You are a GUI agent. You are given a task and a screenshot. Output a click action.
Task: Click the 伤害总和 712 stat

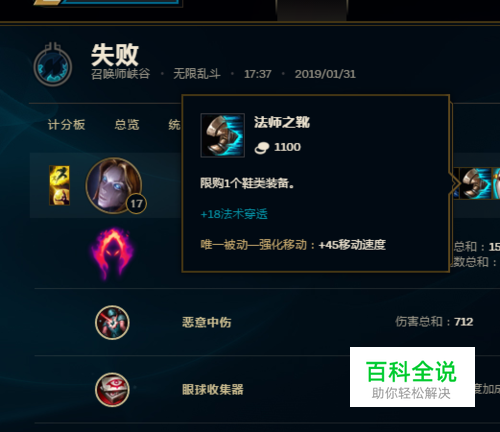point(434,322)
